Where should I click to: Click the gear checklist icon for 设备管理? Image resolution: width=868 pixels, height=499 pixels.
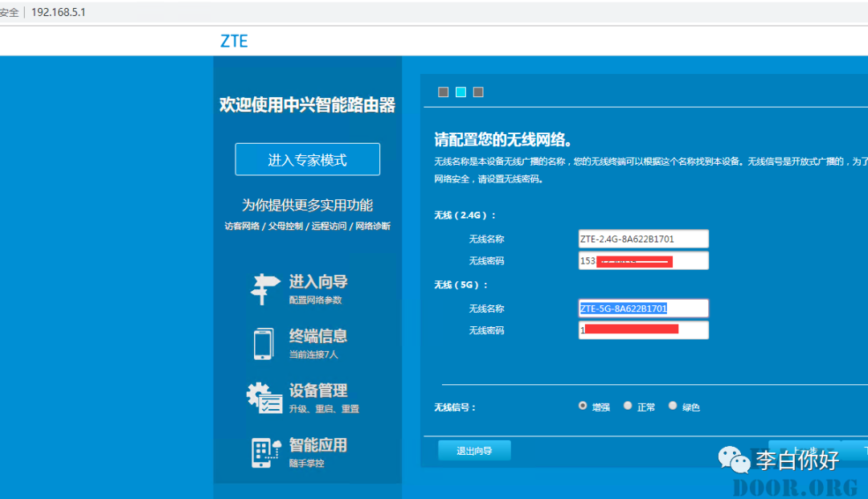pyautogui.click(x=264, y=398)
